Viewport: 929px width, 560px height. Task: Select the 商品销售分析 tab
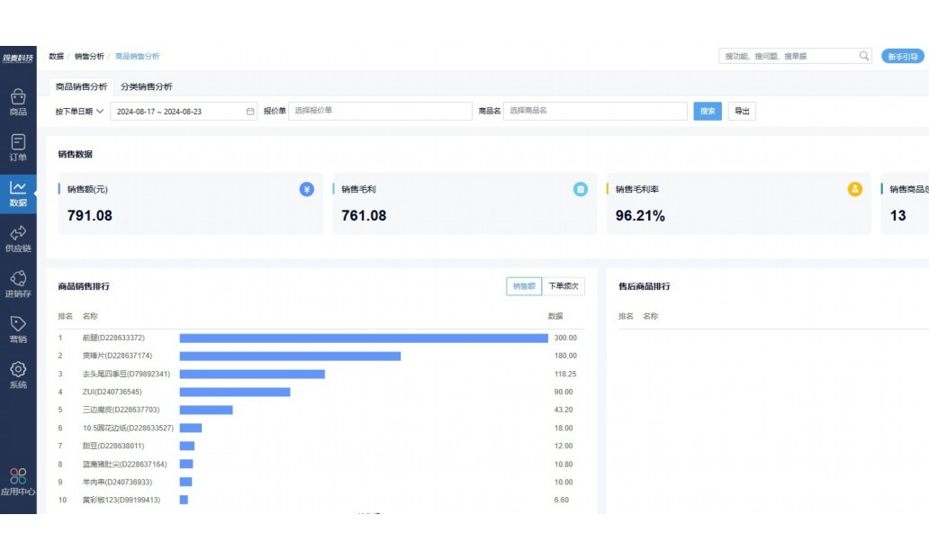pos(81,86)
